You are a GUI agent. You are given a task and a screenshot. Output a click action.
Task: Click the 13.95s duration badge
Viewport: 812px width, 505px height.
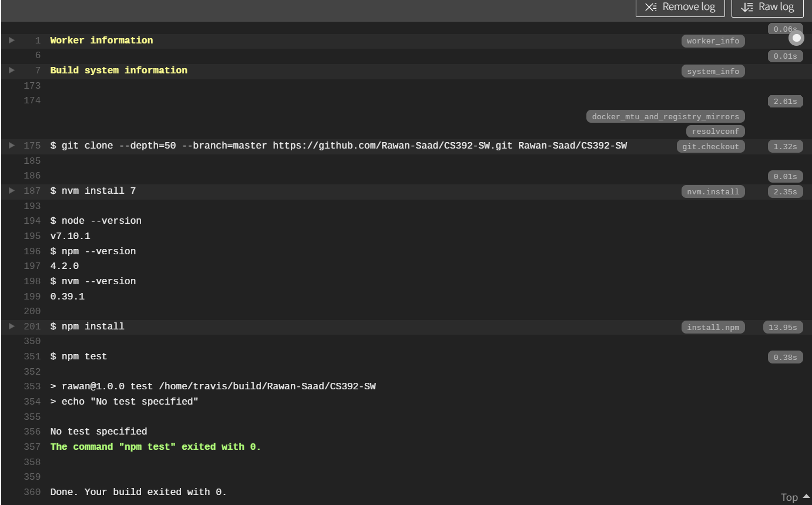(x=783, y=327)
